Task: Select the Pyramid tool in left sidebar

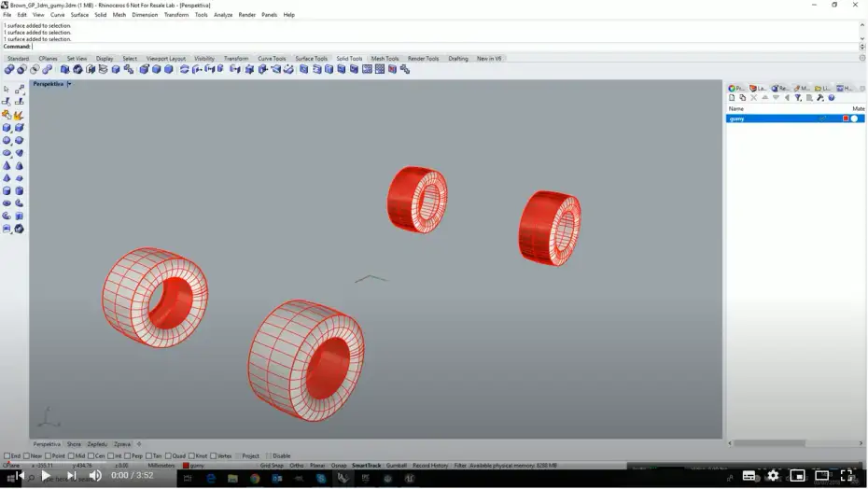Action: [7, 178]
